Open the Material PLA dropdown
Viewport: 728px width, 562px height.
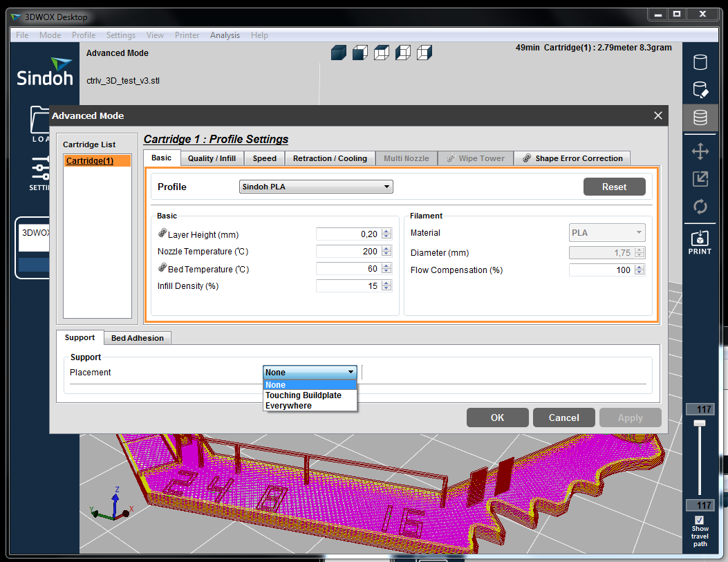(x=607, y=232)
